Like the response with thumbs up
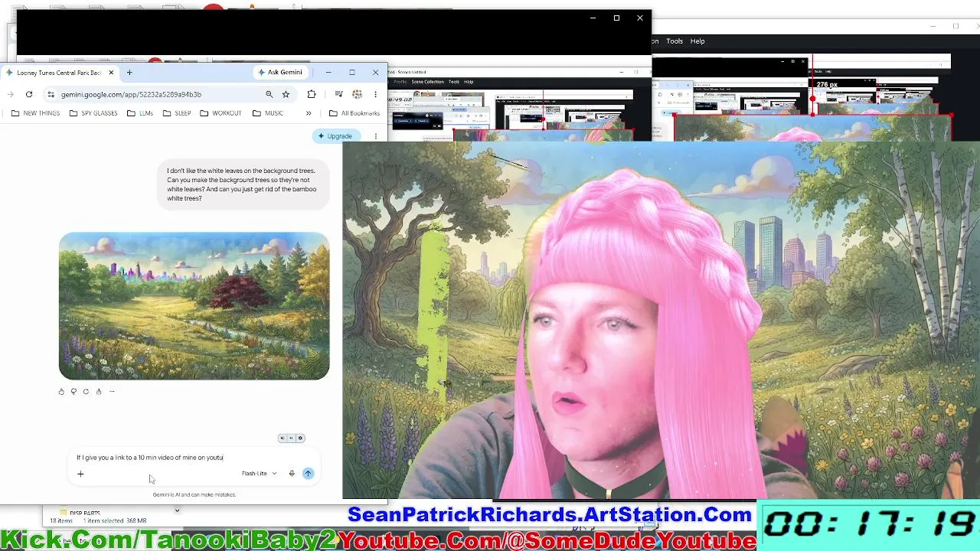Viewport: 980px width, 551px height. tap(61, 392)
